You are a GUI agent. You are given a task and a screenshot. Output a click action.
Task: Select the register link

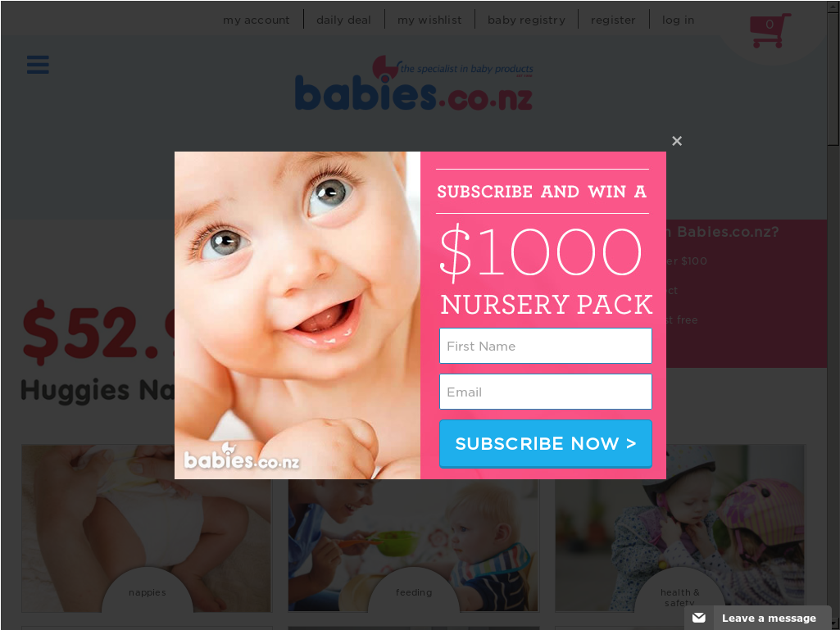tap(613, 20)
